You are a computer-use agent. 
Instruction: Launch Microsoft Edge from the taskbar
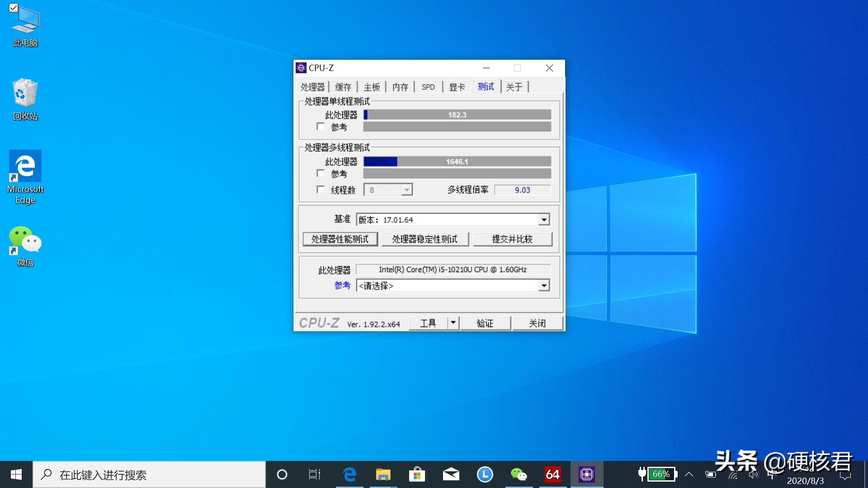click(x=349, y=474)
